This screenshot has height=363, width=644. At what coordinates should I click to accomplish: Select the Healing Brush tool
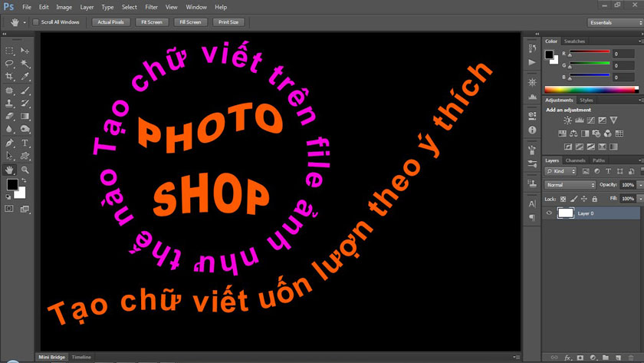[x=9, y=91]
